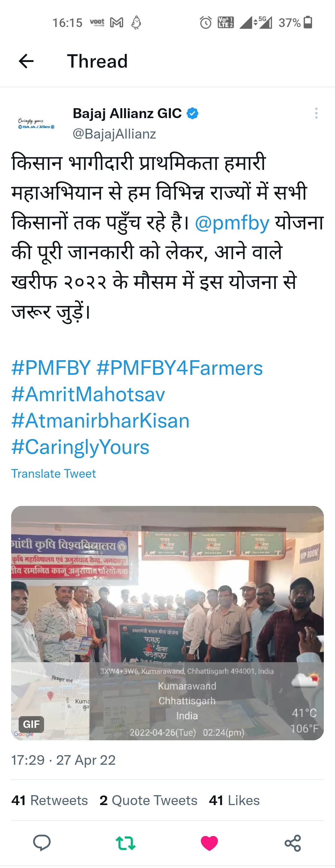The height and width of the screenshot is (868, 335).
Task: Play the GIF of the Kumarawand event
Action: coord(167,623)
